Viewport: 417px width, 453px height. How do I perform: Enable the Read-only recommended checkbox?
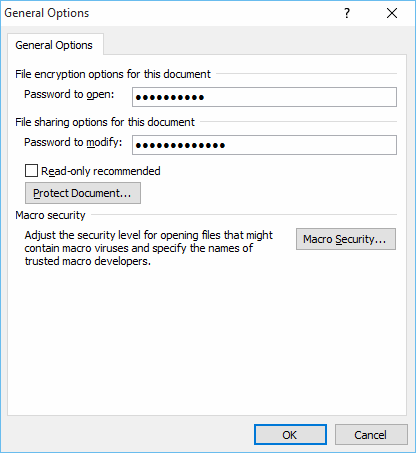(x=31, y=171)
